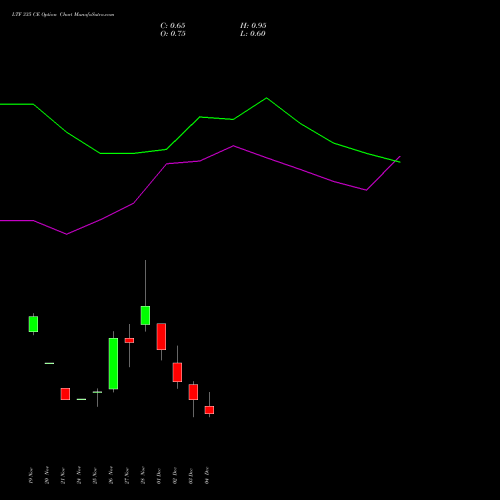
Task: Click the last red candle above 04 Dec
Action: 209,410
